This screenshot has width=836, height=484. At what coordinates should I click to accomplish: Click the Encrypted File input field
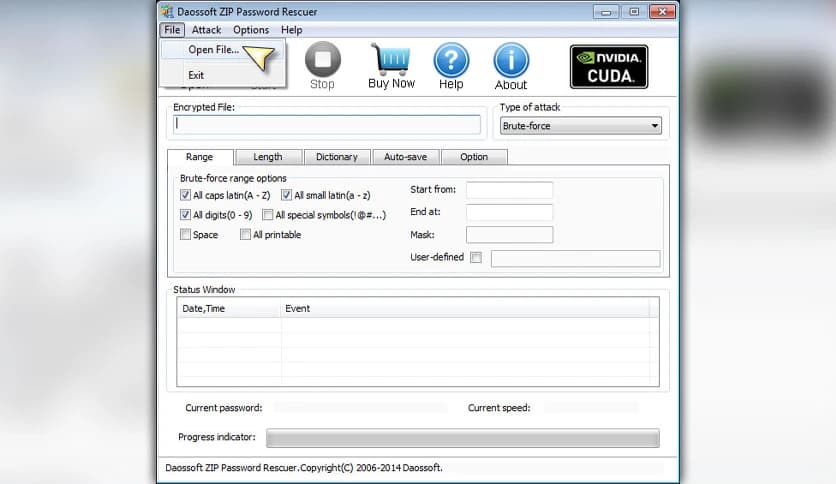click(327, 124)
